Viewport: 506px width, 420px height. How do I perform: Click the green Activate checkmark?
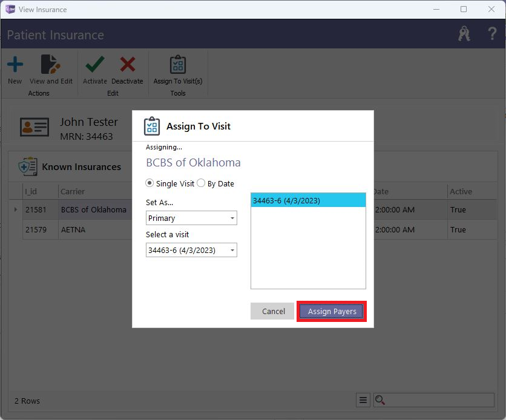click(x=95, y=64)
